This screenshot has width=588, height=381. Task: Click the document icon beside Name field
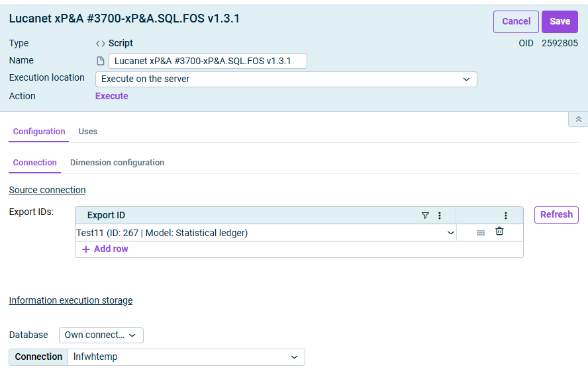pyautogui.click(x=101, y=61)
